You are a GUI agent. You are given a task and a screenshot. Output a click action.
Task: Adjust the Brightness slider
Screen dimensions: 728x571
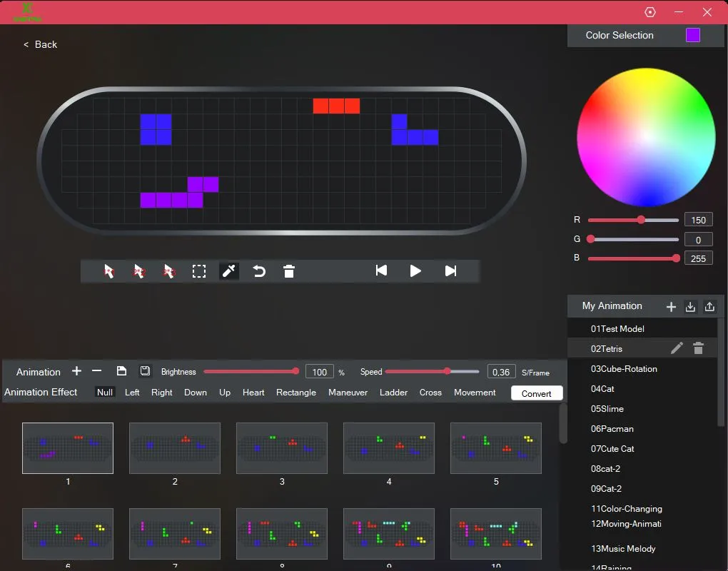click(x=251, y=371)
